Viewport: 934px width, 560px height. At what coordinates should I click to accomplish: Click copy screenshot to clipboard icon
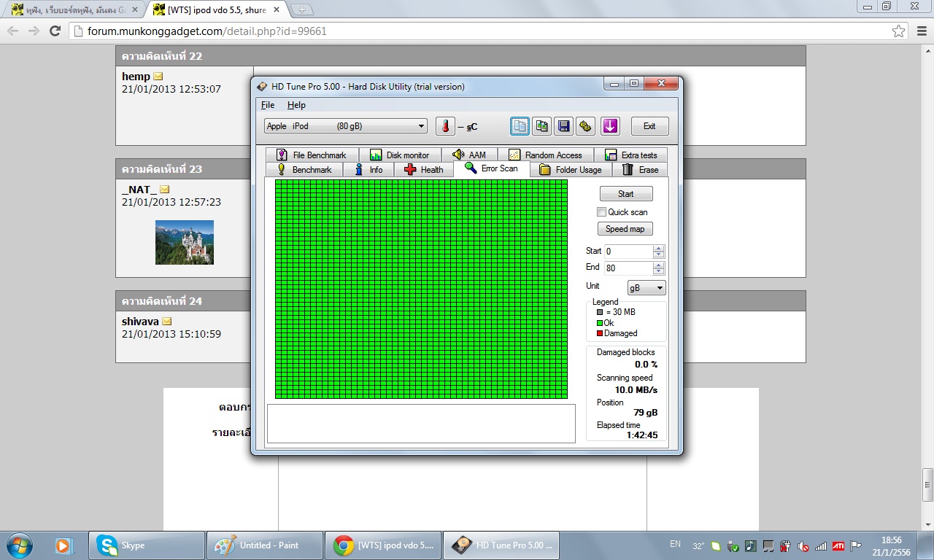tap(541, 126)
